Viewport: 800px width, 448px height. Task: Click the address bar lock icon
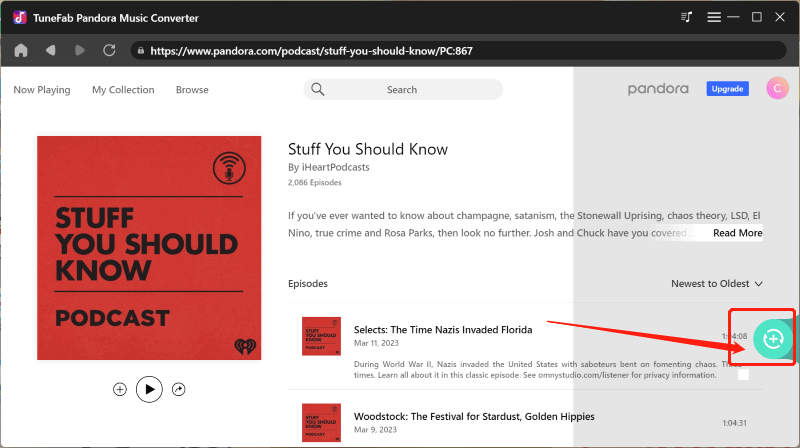[141, 51]
